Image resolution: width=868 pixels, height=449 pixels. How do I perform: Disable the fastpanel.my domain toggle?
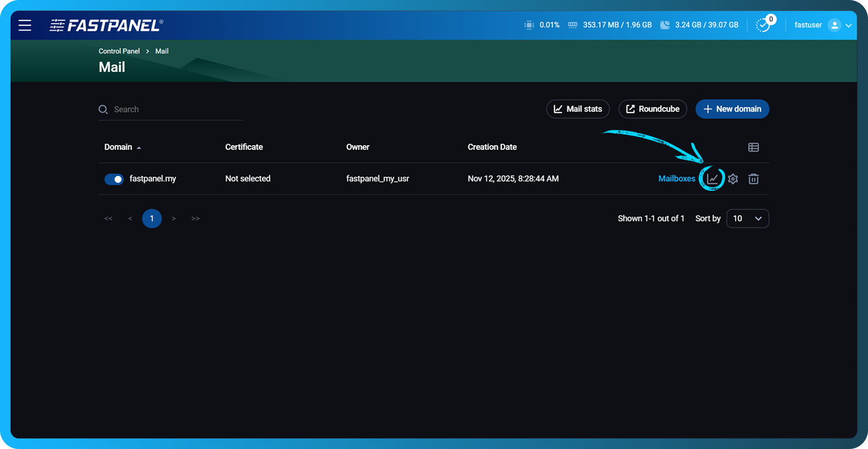pos(114,179)
